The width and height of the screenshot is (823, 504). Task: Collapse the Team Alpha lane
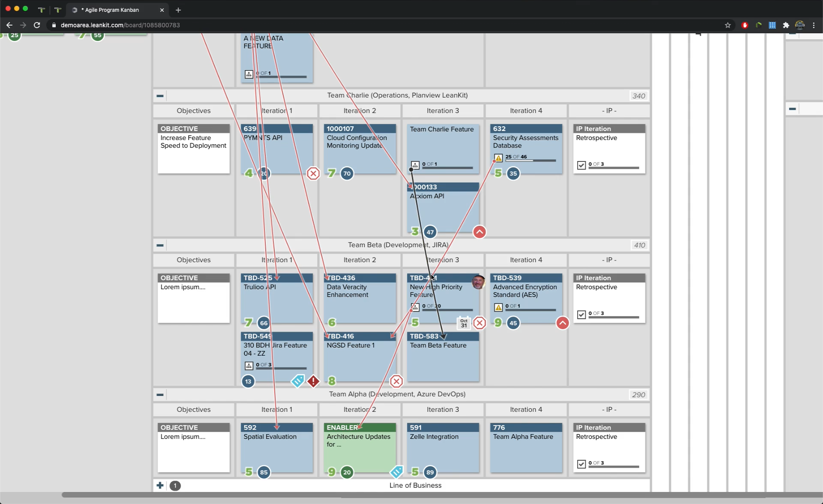(x=160, y=394)
